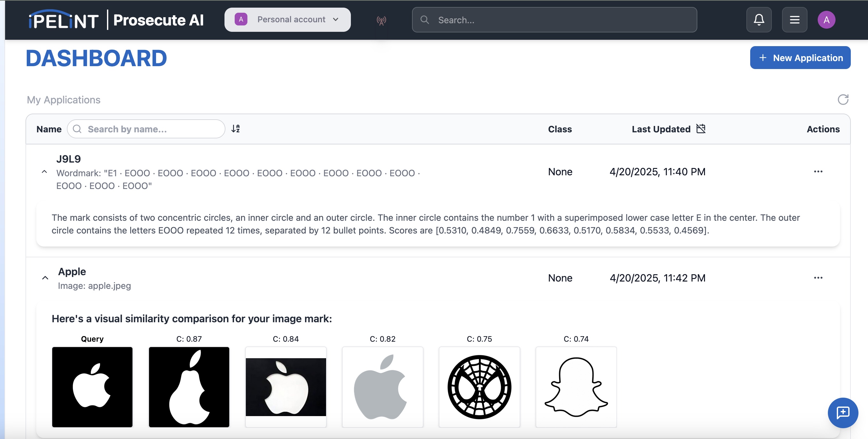The height and width of the screenshot is (439, 868).
Task: Click the New Application button
Action: [800, 58]
